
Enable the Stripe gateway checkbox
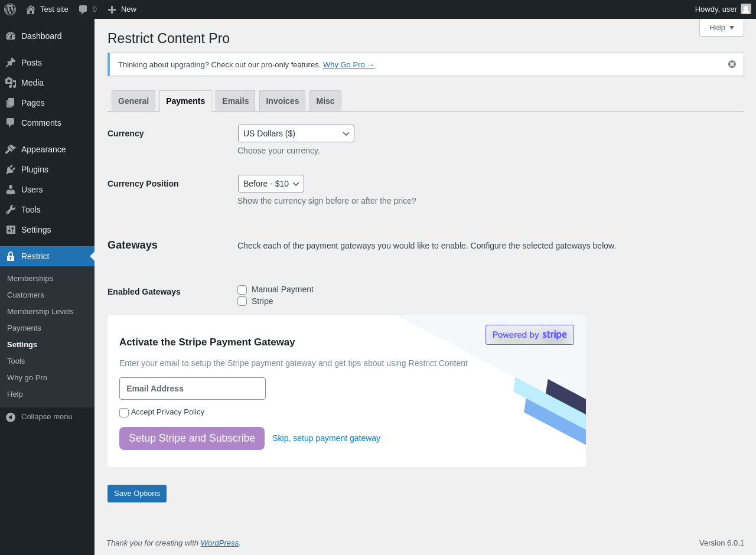pos(242,301)
